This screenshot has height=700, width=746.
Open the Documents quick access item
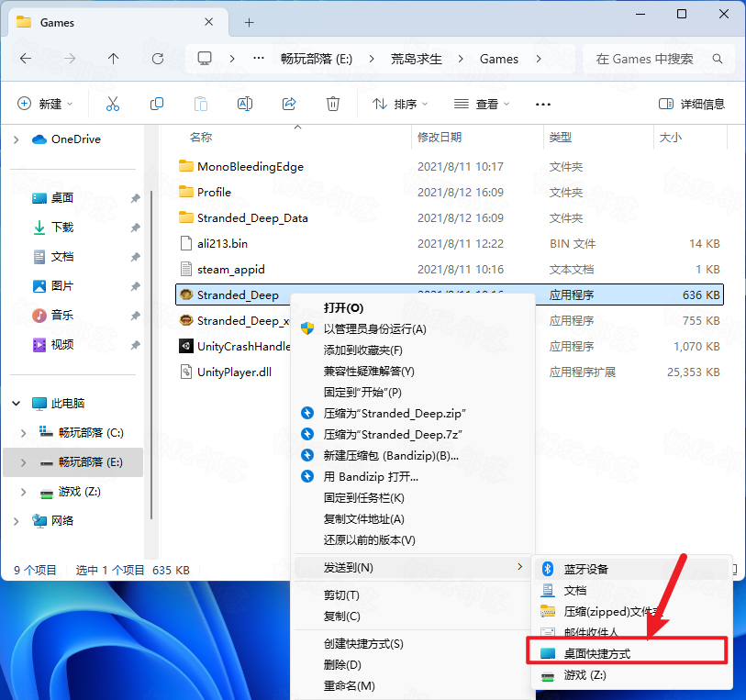tap(62, 257)
